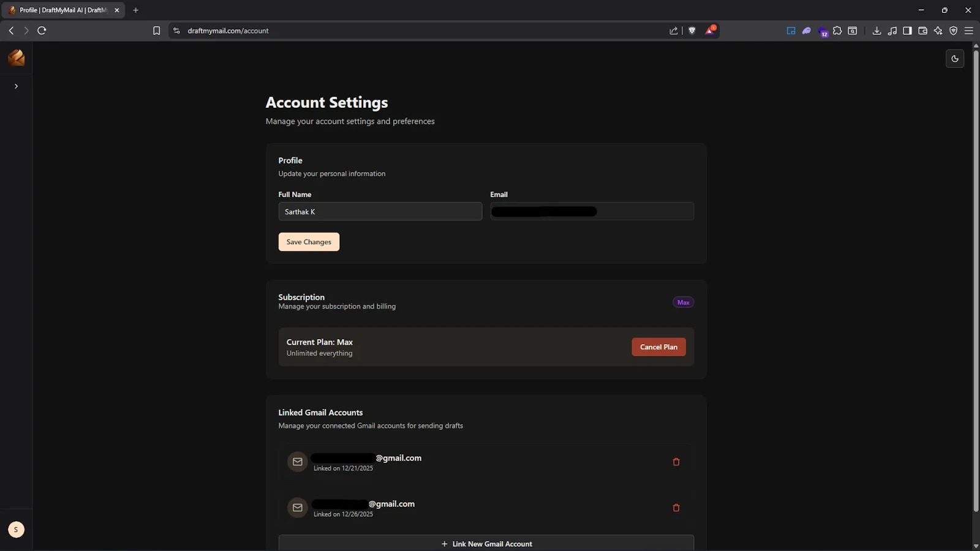Toggle dark mode with the moon icon
The image size is (980, 551).
pos(955,59)
